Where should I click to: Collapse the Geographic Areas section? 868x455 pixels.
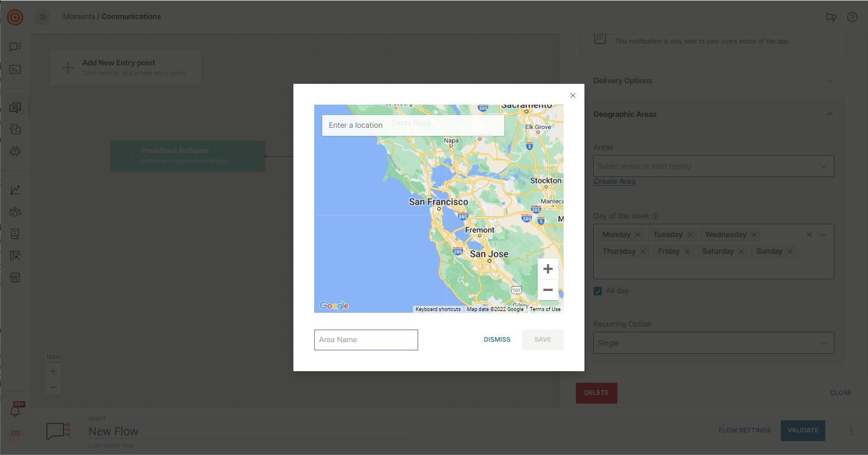pyautogui.click(x=829, y=114)
